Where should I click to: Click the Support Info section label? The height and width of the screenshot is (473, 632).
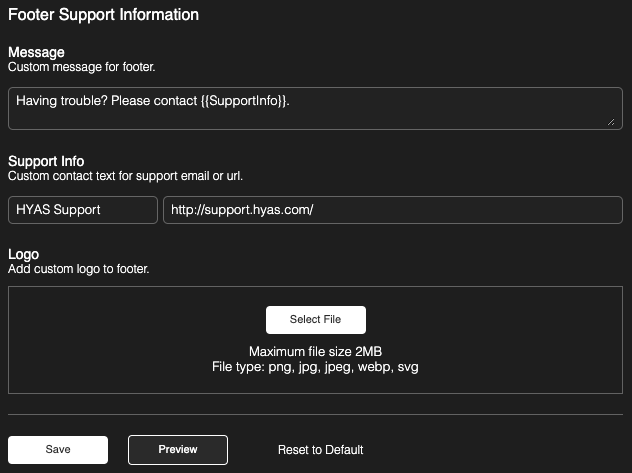tap(46, 161)
